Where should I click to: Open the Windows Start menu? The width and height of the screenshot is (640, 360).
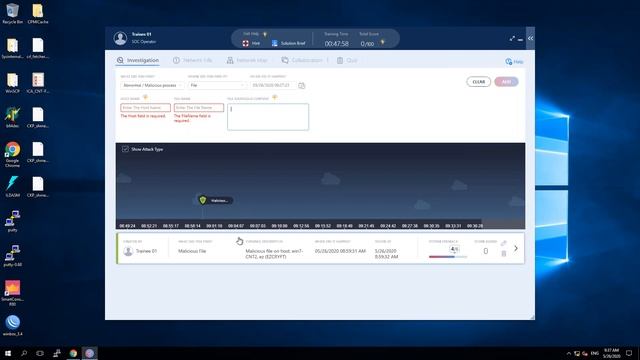[8, 353]
